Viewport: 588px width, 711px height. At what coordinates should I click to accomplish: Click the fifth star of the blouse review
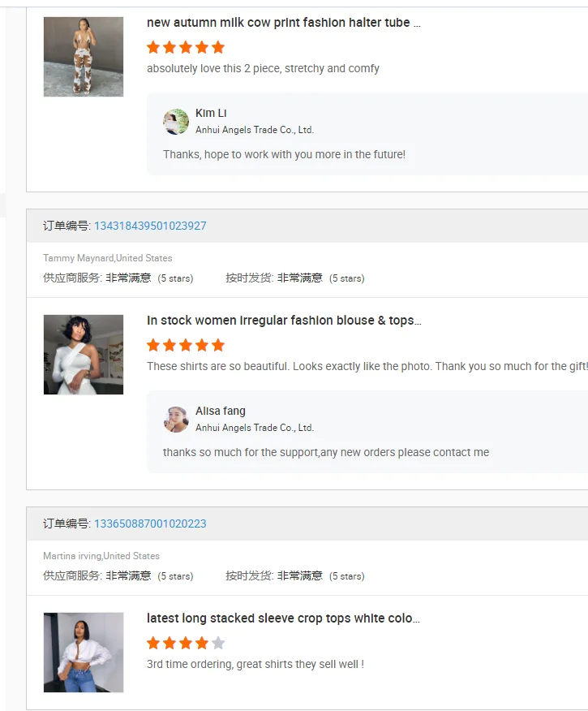pos(218,345)
